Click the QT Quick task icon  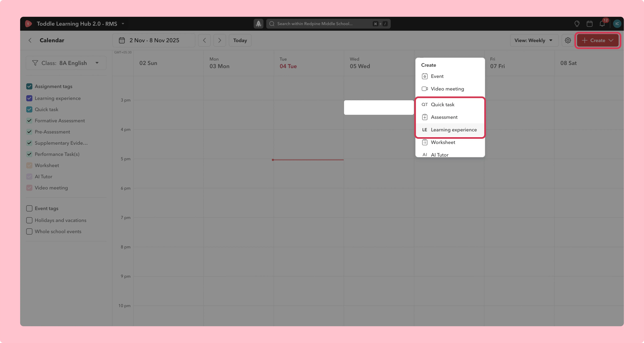tap(425, 105)
